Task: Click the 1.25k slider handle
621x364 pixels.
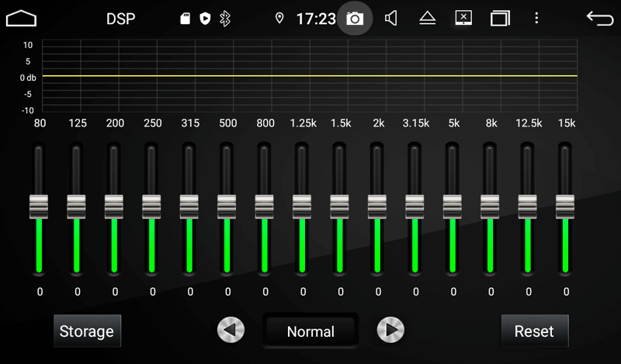Action: (302, 206)
